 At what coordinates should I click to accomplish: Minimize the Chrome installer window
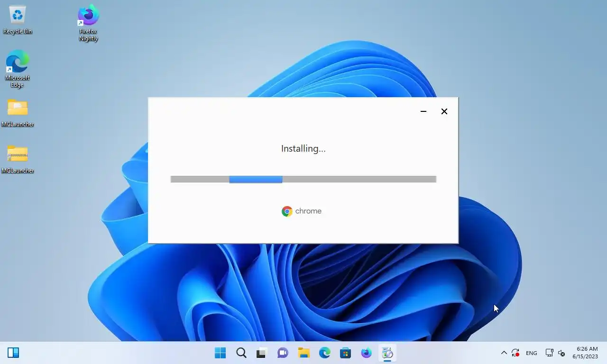pyautogui.click(x=423, y=111)
